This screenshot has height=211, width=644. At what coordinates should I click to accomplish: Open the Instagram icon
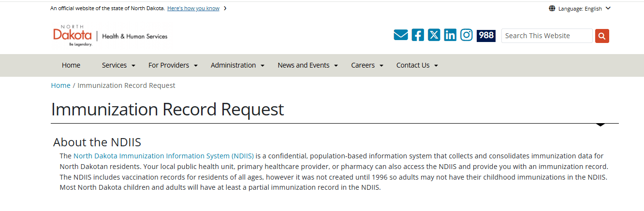[467, 35]
